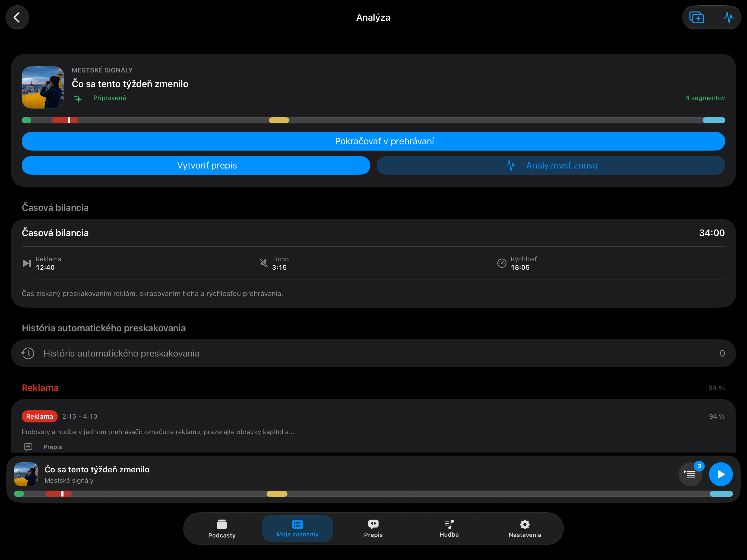Screen dimensions: 747x560
Task: Click Vytvoriť prepis button
Action: pos(196,166)
